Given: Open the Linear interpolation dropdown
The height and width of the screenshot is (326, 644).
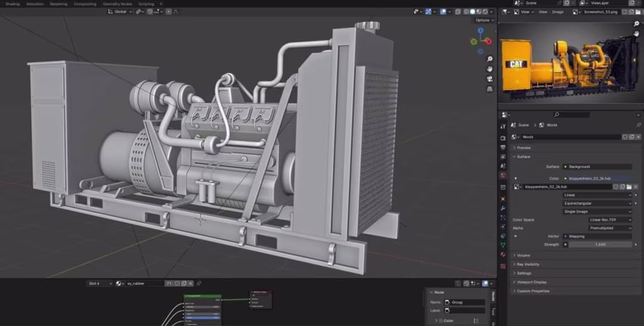Looking at the screenshot, I should pos(597,195).
